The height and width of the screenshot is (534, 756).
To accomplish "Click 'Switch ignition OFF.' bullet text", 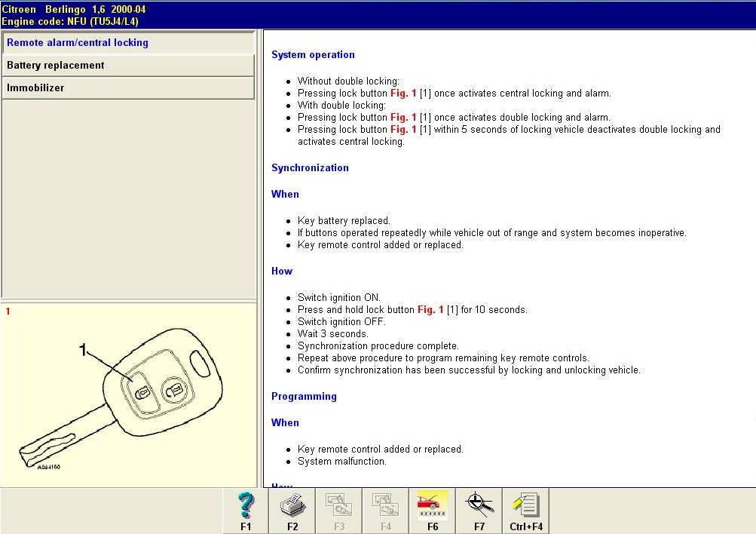I will point(341,322).
